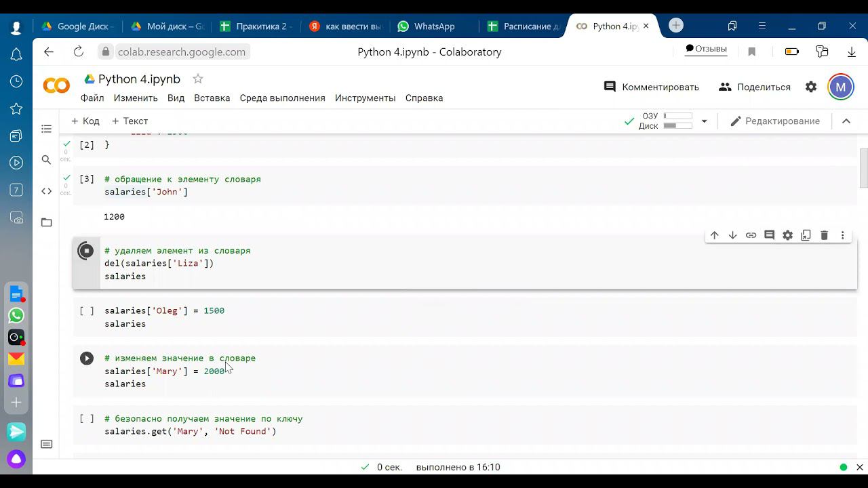Screen dimensions: 868x488
Task: Open browser downloads
Action: (x=852, y=52)
